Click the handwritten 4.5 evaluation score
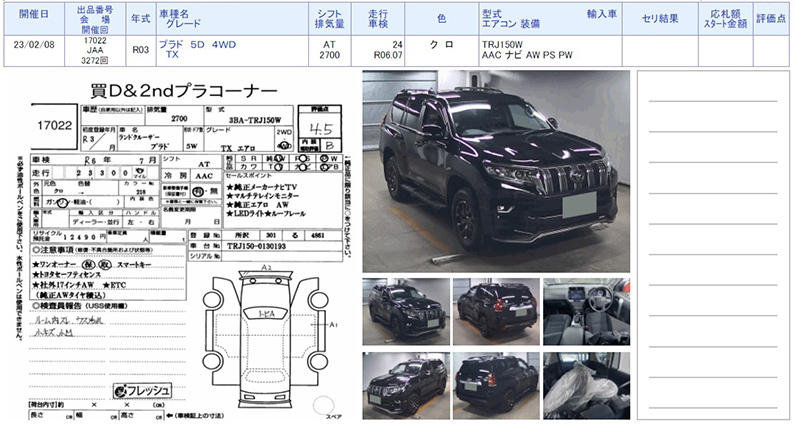Viewport: 795px width, 434px height. [x=320, y=128]
